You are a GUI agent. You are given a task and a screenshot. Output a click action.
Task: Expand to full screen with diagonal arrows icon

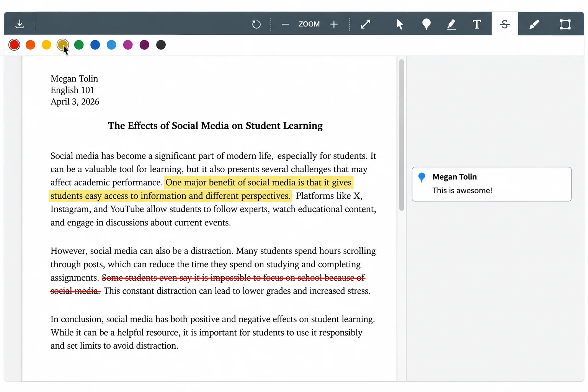click(x=366, y=24)
